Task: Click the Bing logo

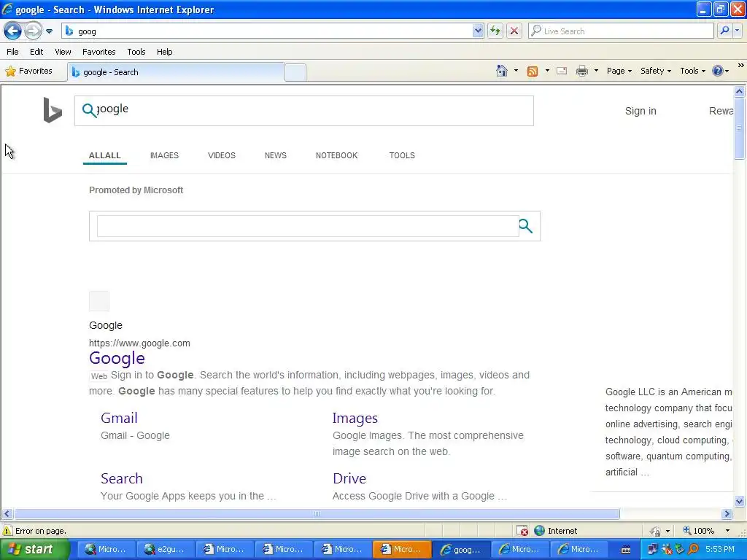Action: pyautogui.click(x=53, y=110)
